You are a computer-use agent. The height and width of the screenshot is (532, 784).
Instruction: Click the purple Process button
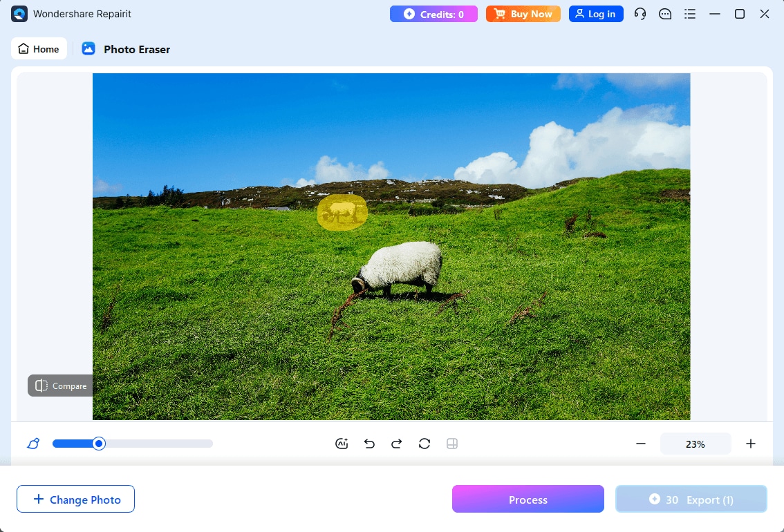528,499
